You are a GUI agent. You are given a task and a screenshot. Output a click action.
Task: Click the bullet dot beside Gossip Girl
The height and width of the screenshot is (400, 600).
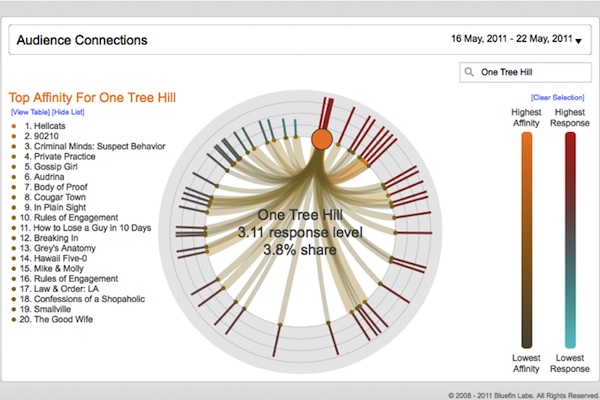(x=13, y=166)
